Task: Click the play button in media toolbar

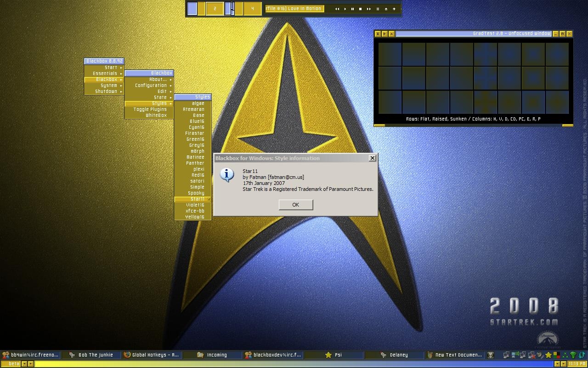Action: tap(345, 9)
